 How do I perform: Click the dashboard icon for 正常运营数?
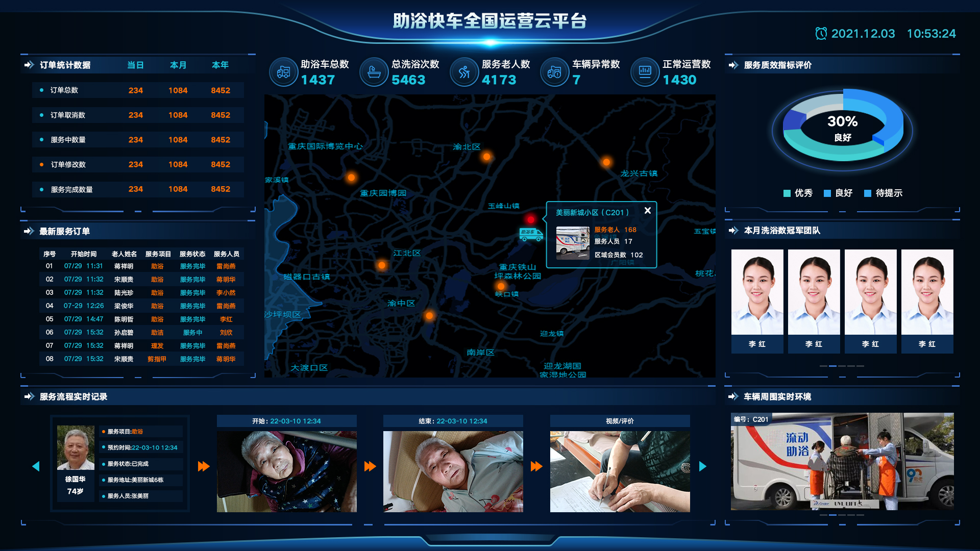[644, 72]
